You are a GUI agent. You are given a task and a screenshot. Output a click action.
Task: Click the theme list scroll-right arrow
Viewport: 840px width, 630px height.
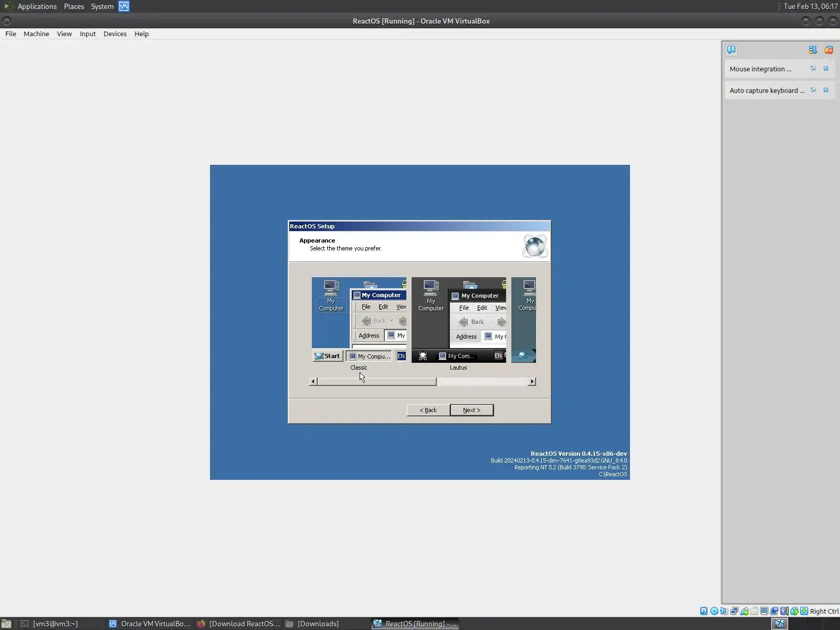(x=532, y=382)
